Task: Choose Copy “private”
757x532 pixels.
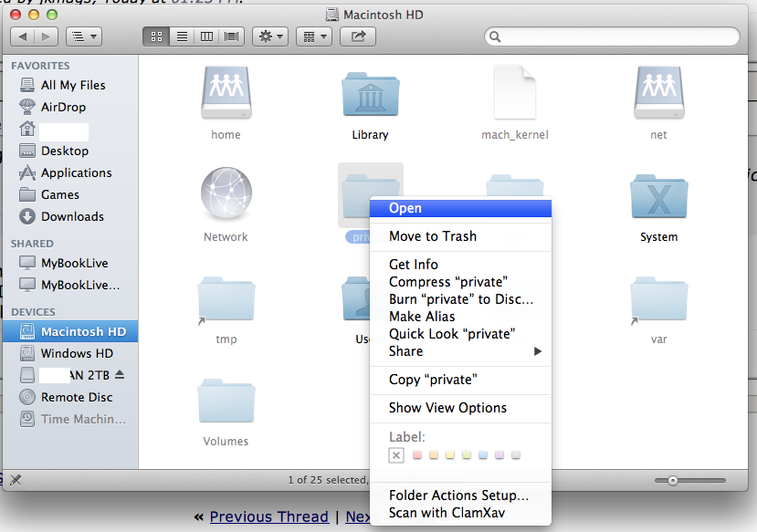Action: (460, 380)
